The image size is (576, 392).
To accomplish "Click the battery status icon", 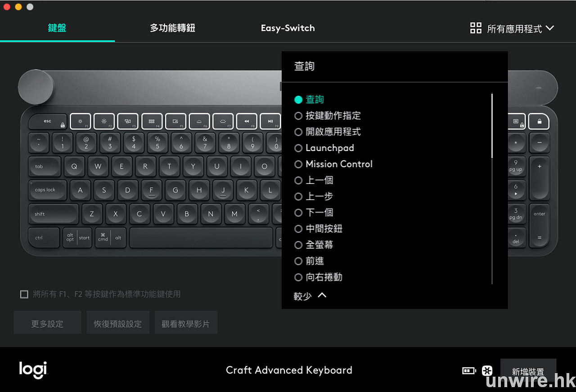I will (469, 371).
